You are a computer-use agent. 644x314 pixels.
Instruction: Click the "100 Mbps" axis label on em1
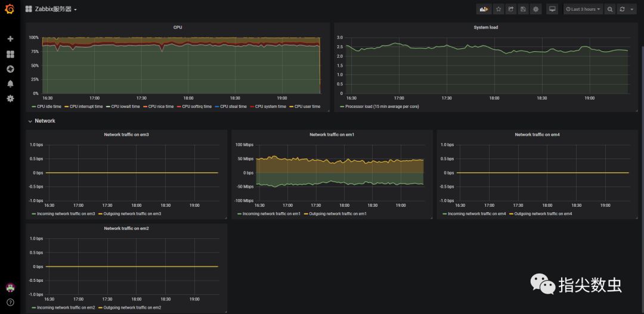244,145
